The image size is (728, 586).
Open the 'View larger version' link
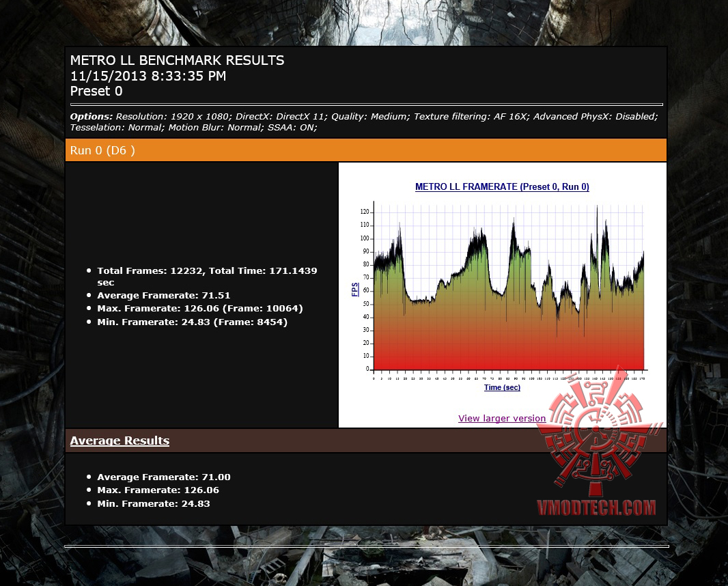tap(502, 418)
